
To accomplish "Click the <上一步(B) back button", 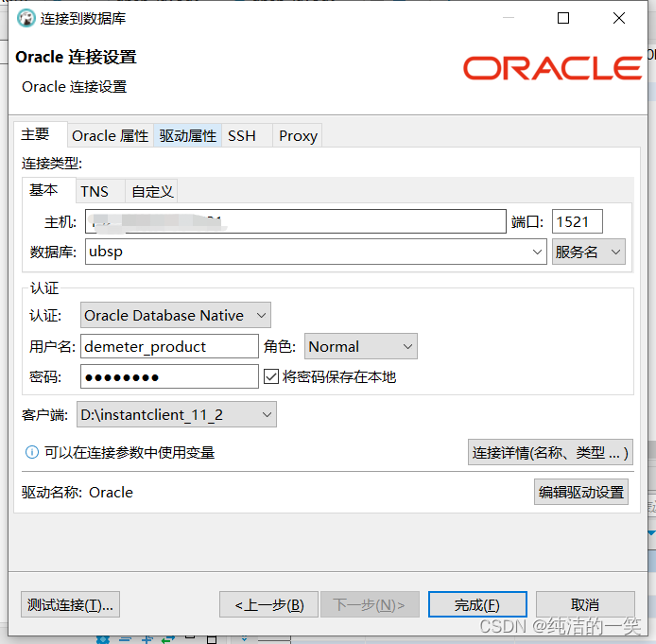I will (269, 604).
